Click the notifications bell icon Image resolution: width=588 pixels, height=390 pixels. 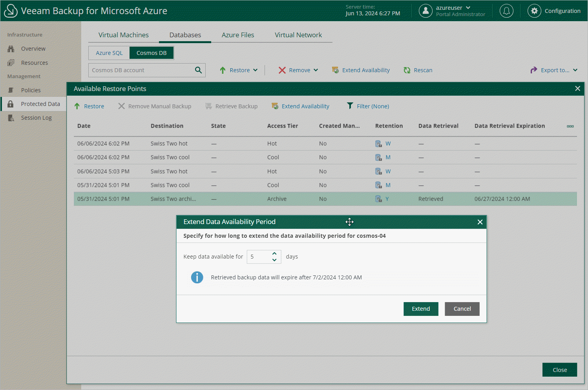tap(506, 11)
